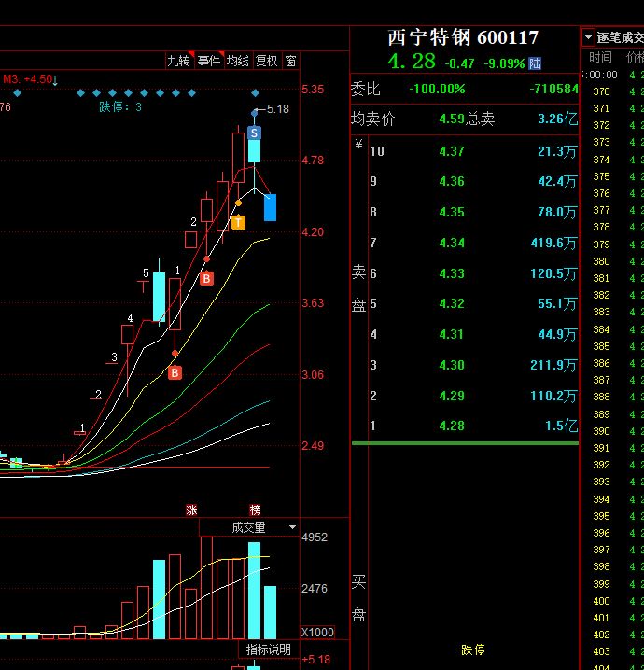Screen dimensions: 644x670
Task: Click the lower red B buy marker
Action: pos(175,372)
